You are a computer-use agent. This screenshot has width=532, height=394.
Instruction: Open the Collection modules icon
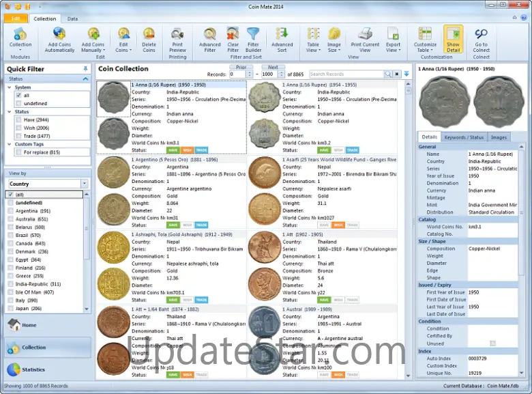click(x=20, y=40)
